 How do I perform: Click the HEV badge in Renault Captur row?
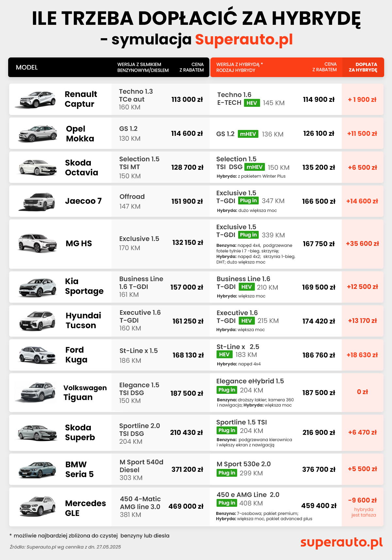(252, 103)
